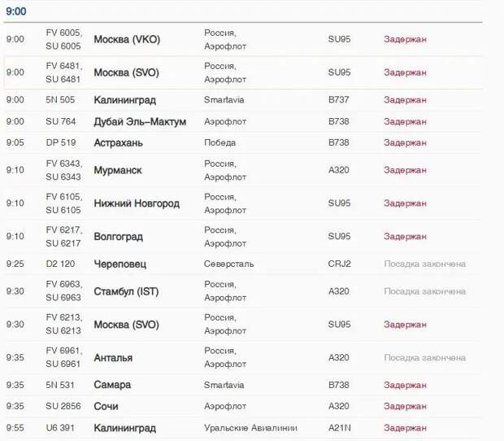Open the Нижний Новгород flight details
The height and width of the screenshot is (441, 504).
tap(137, 203)
